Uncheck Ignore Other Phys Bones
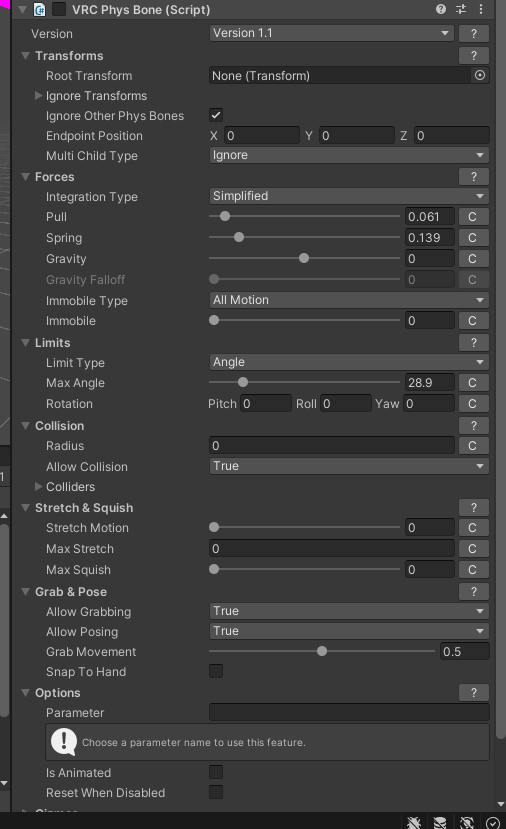The height and width of the screenshot is (829, 506). pyautogui.click(x=216, y=115)
